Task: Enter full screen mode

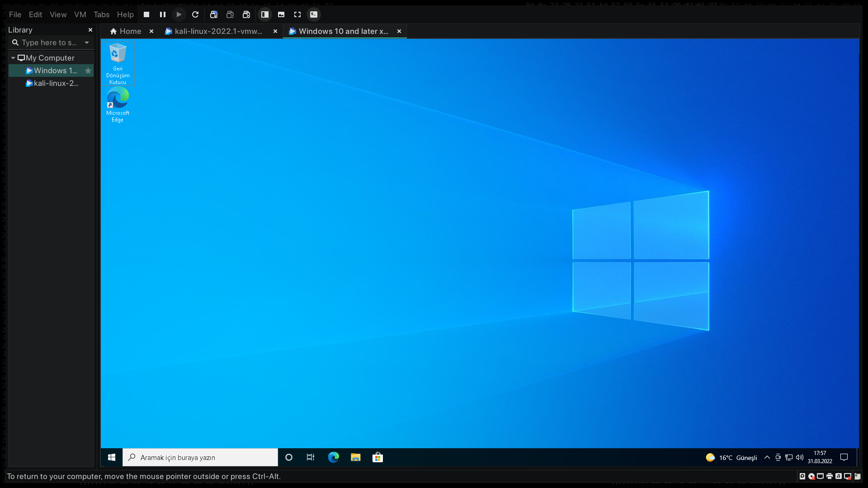Action: tap(297, 14)
